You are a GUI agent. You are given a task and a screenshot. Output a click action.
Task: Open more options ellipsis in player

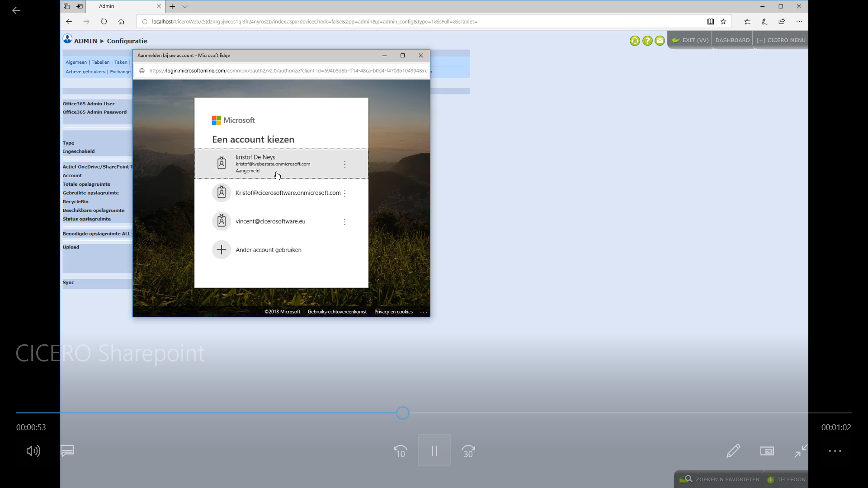coord(835,451)
